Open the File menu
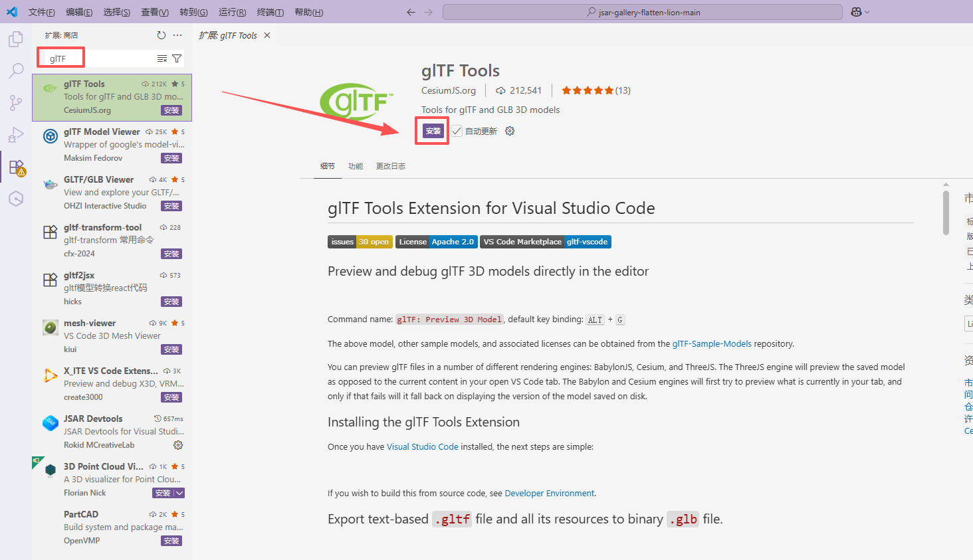 pos(42,12)
